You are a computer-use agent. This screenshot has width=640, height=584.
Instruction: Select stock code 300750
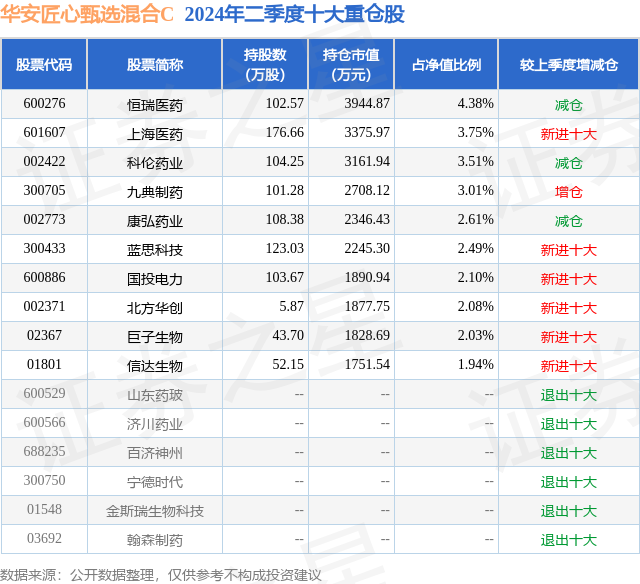coord(44,480)
